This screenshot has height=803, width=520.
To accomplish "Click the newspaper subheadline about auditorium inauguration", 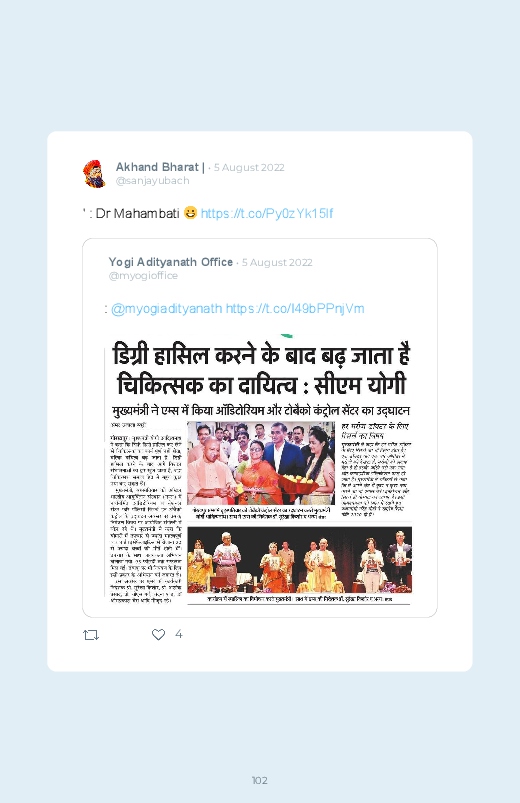I will (x=261, y=411).
